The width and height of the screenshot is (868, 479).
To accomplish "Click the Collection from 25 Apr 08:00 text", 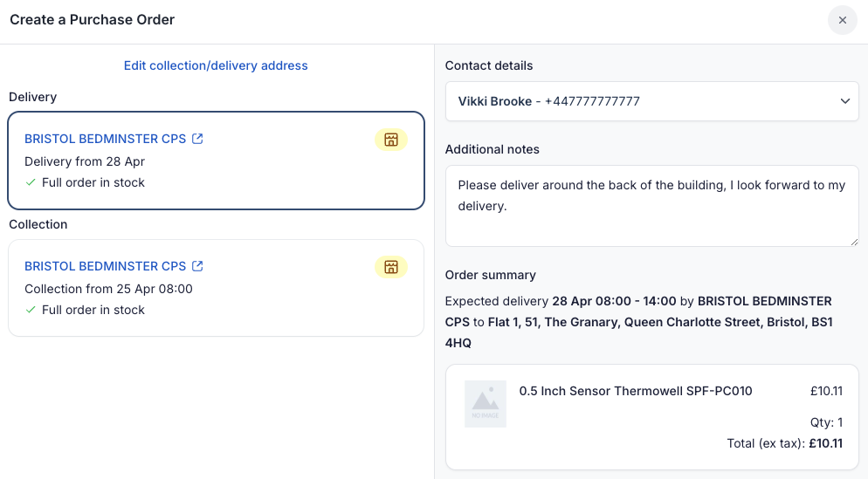I will point(108,289).
